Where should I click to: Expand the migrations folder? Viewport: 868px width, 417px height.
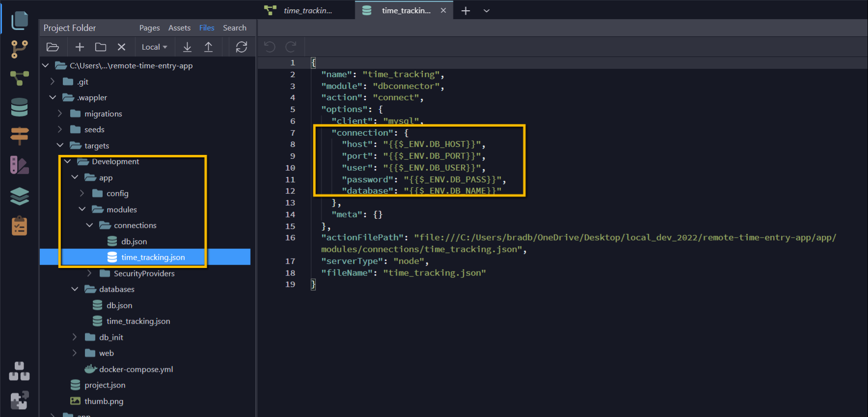tap(60, 114)
